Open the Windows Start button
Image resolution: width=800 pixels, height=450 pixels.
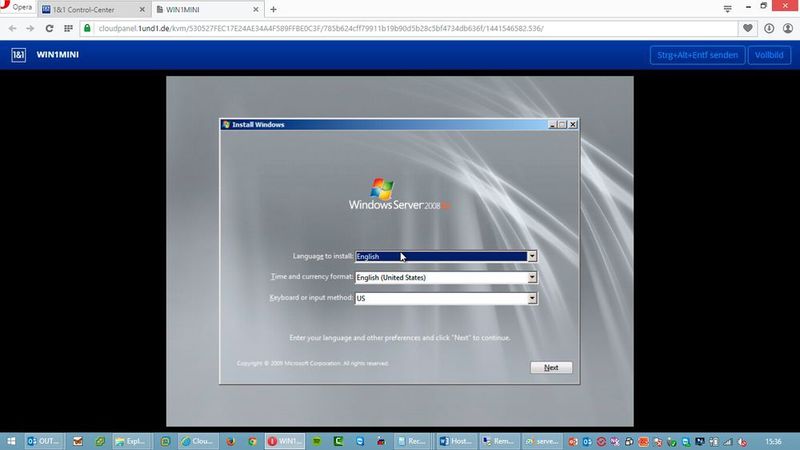pos(11,441)
